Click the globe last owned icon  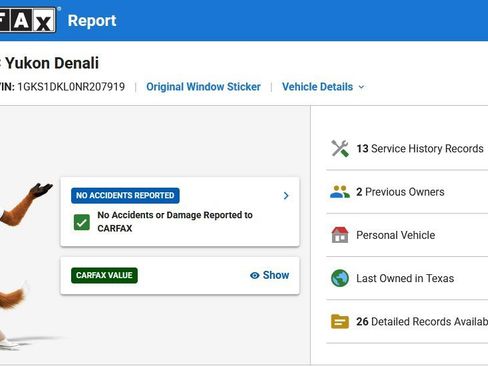click(340, 278)
